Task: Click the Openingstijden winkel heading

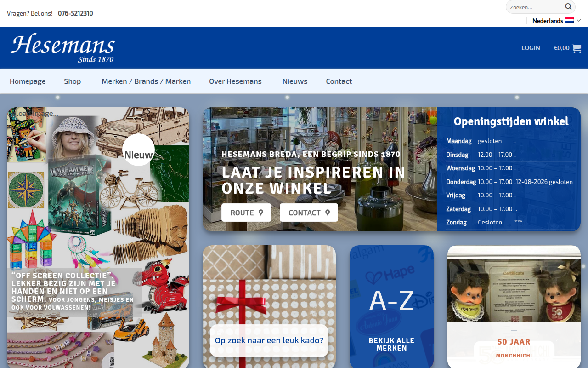Action: (511, 121)
